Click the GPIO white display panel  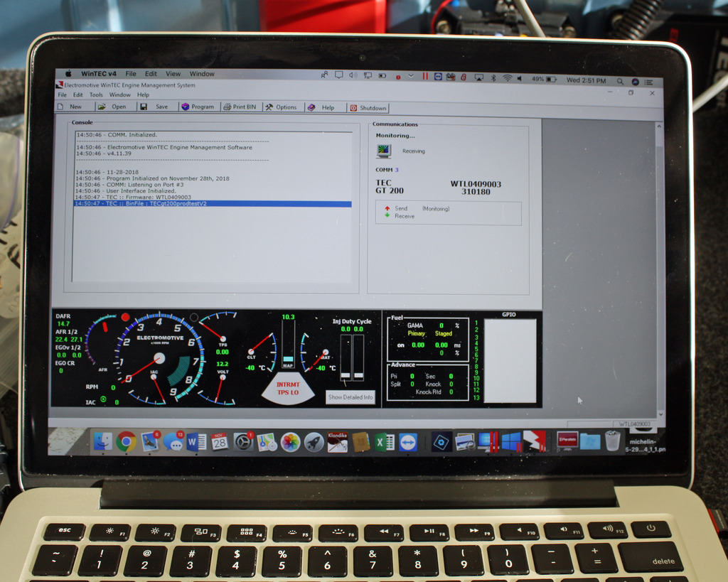point(510,360)
